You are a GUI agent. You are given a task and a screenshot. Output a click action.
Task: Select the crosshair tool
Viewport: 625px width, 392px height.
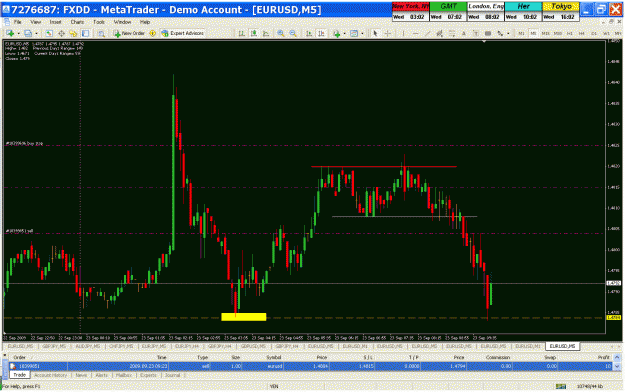(x=387, y=33)
